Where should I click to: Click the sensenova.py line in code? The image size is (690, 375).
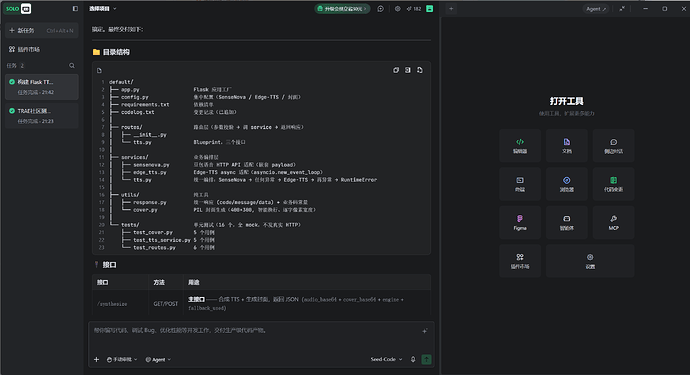(x=151, y=165)
